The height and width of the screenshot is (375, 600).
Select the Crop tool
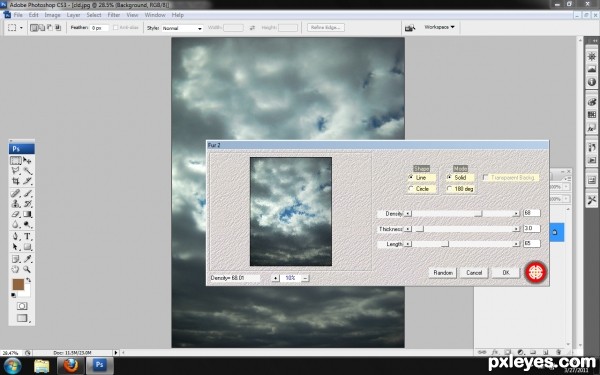(x=16, y=181)
